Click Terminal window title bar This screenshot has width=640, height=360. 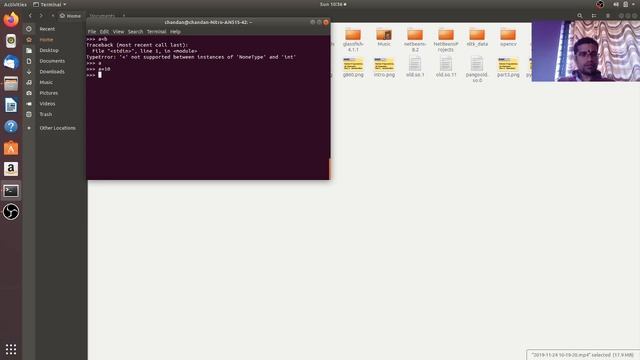pos(208,22)
